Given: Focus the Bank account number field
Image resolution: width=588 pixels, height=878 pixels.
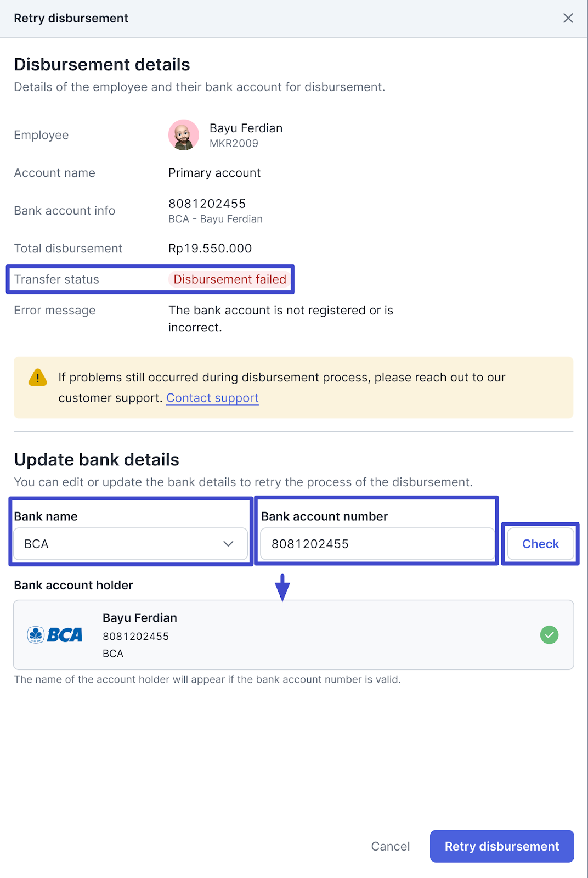Looking at the screenshot, I should 377,544.
